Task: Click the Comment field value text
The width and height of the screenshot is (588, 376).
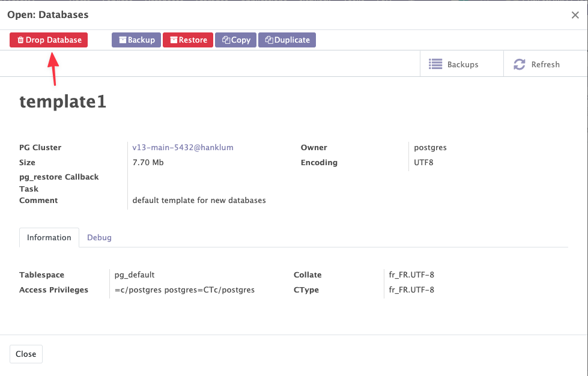Action: click(199, 200)
